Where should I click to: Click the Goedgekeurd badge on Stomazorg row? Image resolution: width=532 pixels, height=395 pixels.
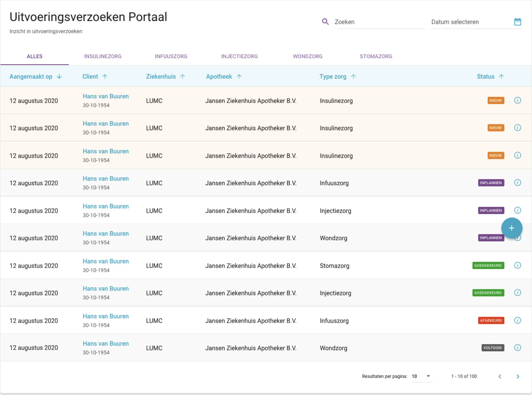(488, 265)
